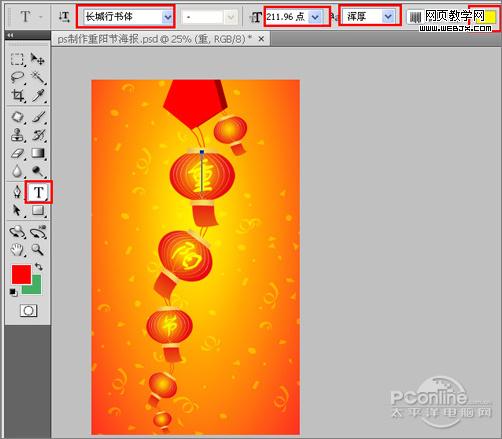Close the ps制作重阳节海报.psd document tab

[261, 39]
